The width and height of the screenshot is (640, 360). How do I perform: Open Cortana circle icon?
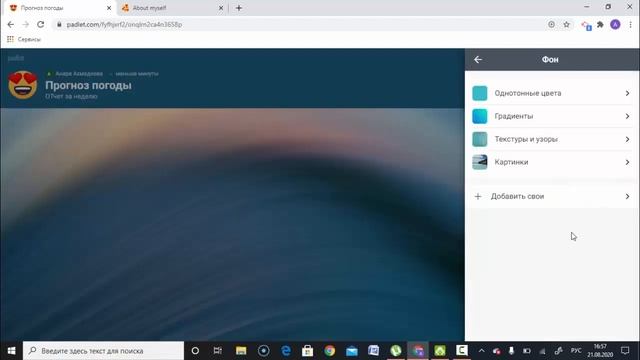[195, 351]
